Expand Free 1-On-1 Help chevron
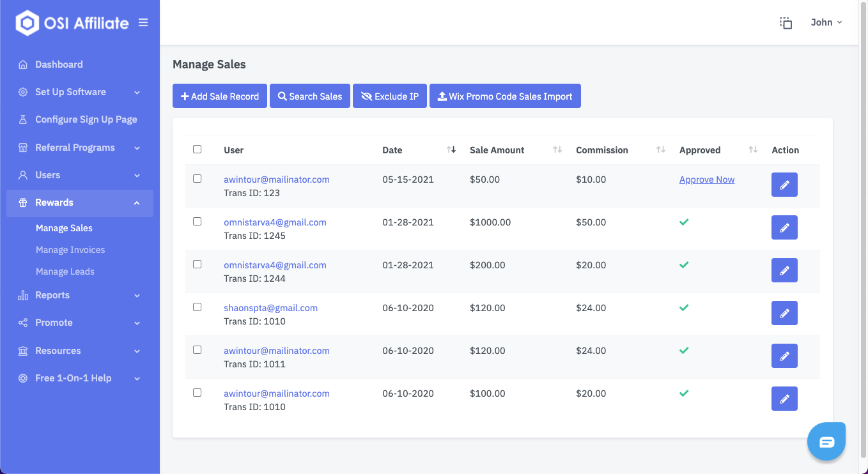868x474 pixels. pyautogui.click(x=137, y=379)
